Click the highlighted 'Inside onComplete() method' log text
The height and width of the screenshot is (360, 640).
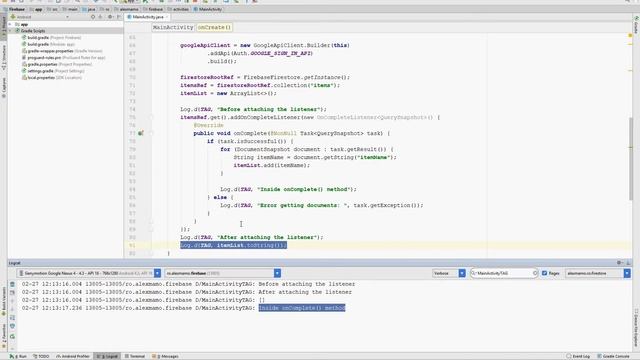pyautogui.click(x=302, y=308)
